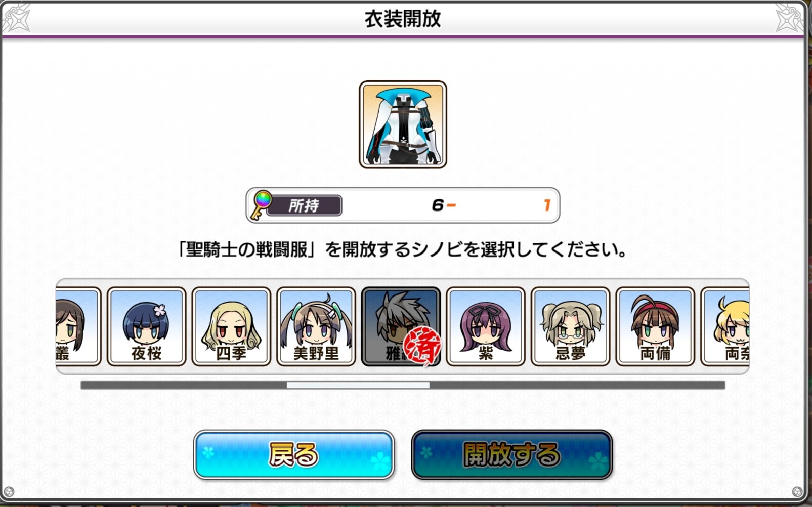
Task: Click the 衣装開放 title header
Action: (x=403, y=19)
